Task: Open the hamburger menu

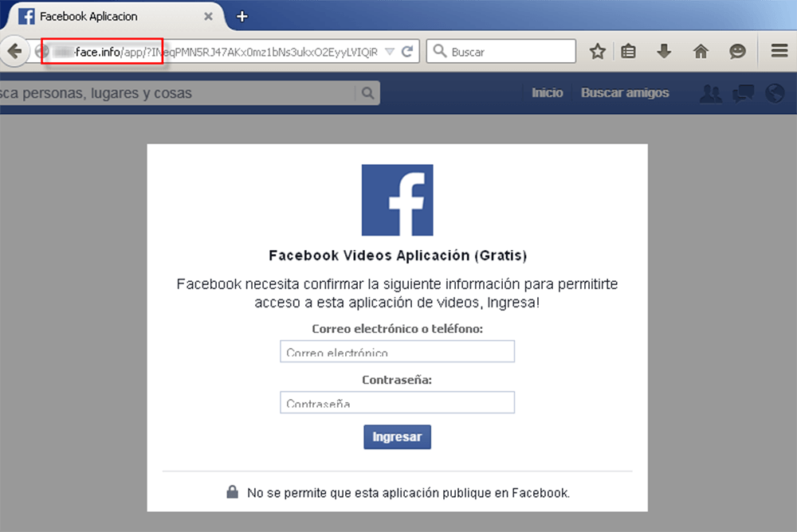Action: (x=779, y=50)
